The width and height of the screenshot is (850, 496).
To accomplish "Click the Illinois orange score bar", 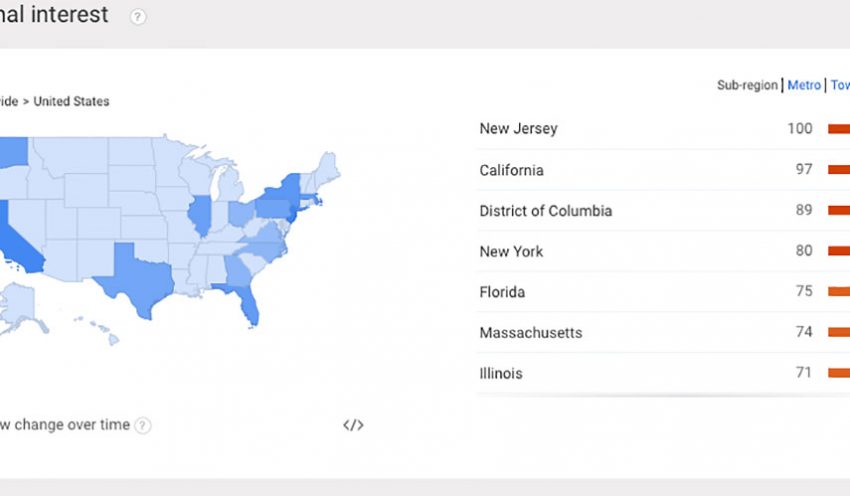I will (838, 374).
